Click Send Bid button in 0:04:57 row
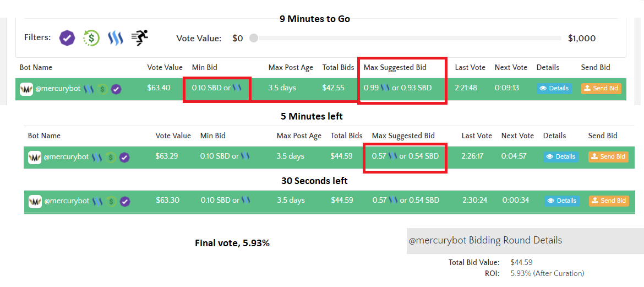 pyautogui.click(x=608, y=156)
